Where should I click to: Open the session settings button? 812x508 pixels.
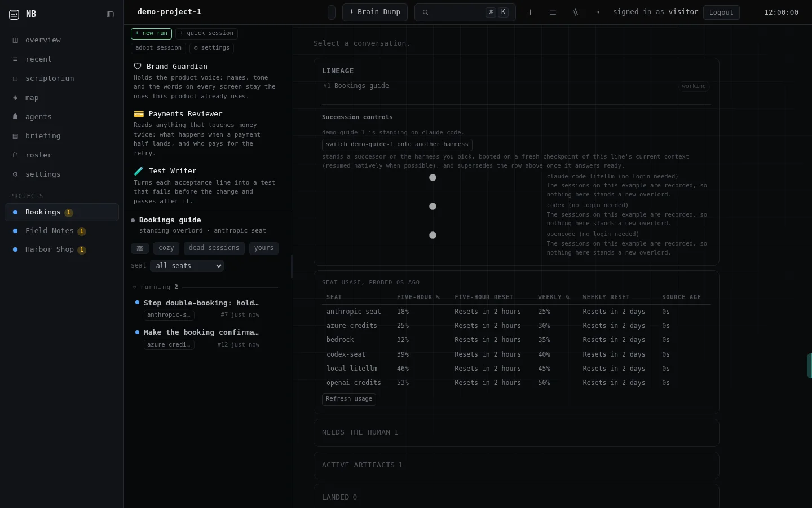[x=211, y=49]
